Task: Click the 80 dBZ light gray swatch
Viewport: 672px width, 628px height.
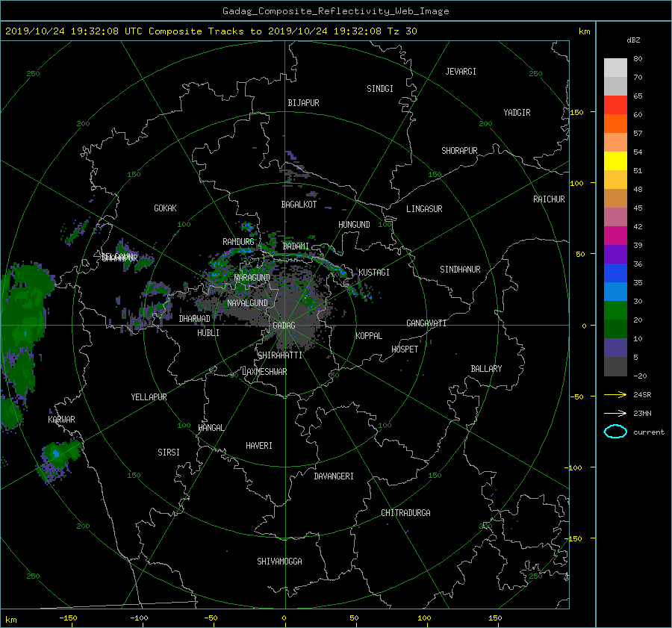Action: click(x=615, y=67)
